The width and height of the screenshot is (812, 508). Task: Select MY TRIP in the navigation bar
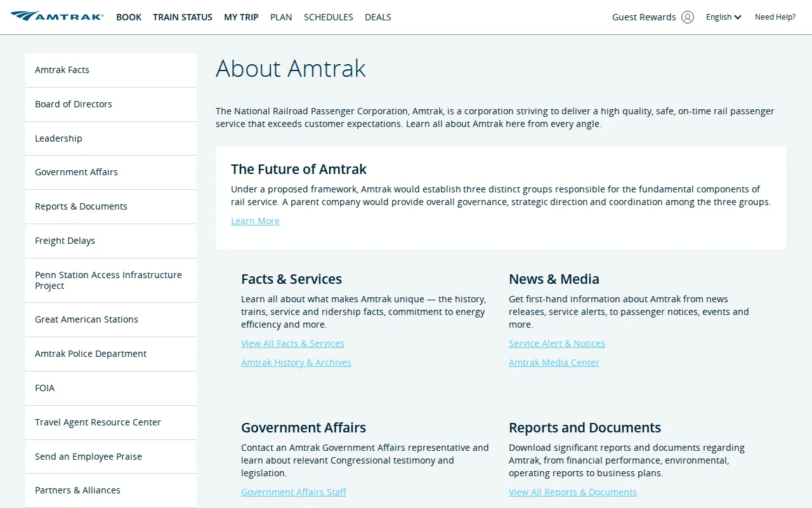point(241,17)
